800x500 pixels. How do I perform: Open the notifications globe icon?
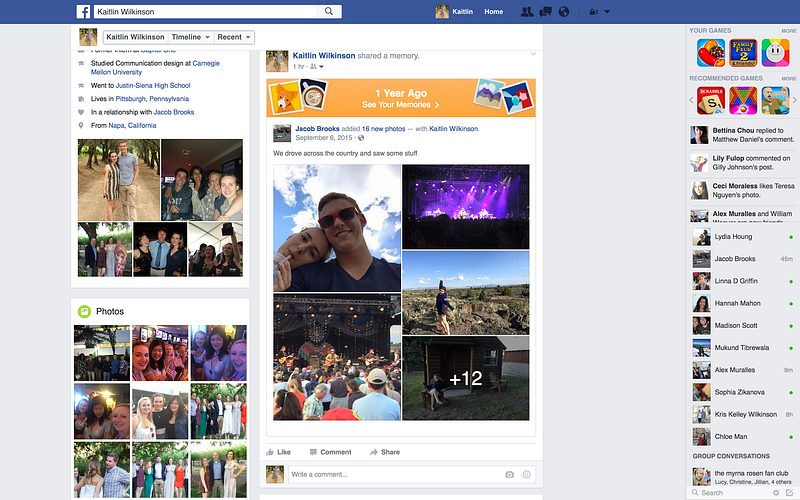pos(564,12)
